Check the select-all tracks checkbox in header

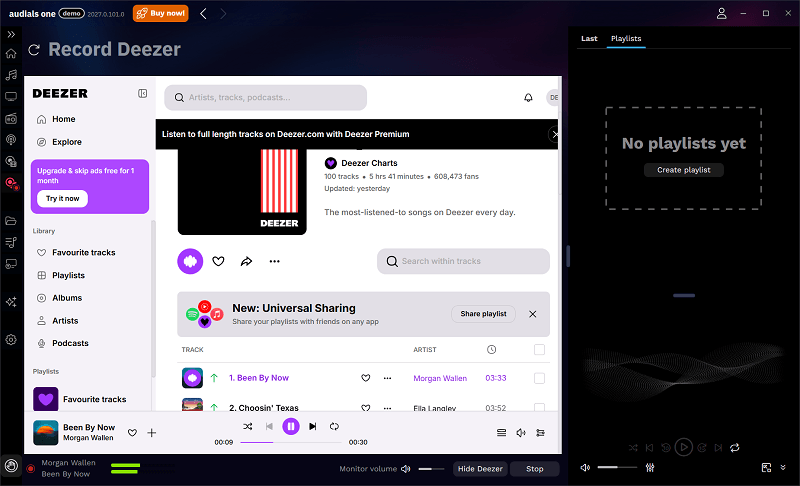click(x=539, y=349)
